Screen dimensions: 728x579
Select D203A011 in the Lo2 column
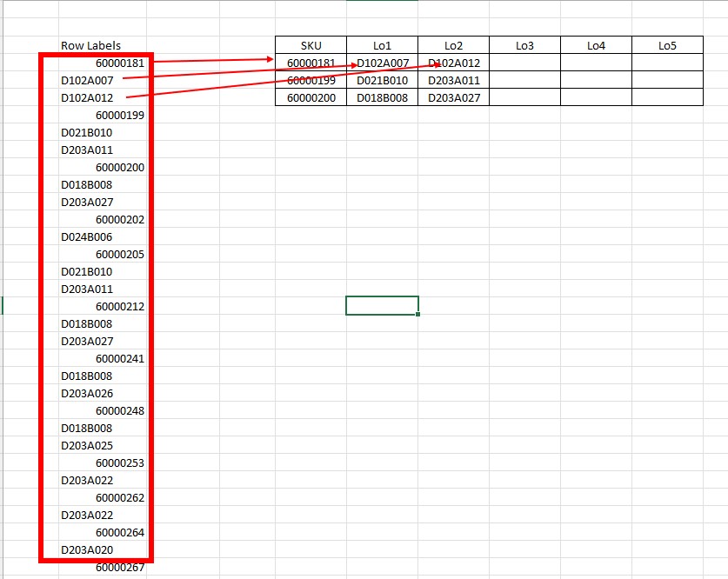point(454,80)
